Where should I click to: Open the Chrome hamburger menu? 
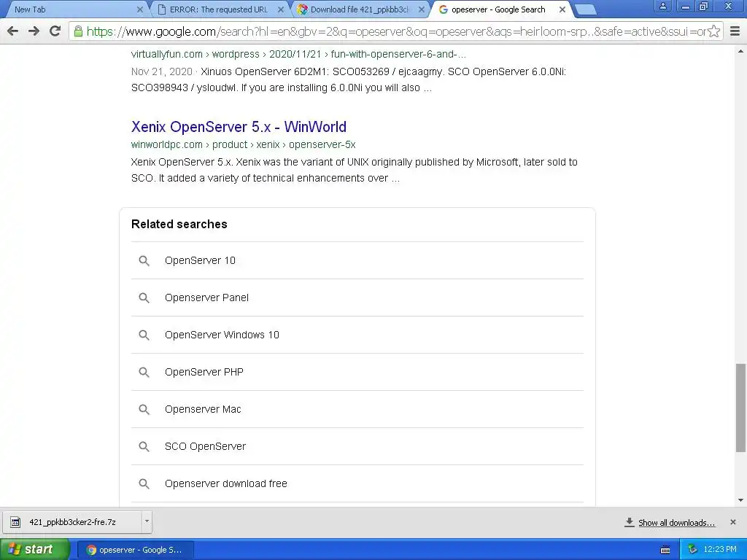pos(735,31)
